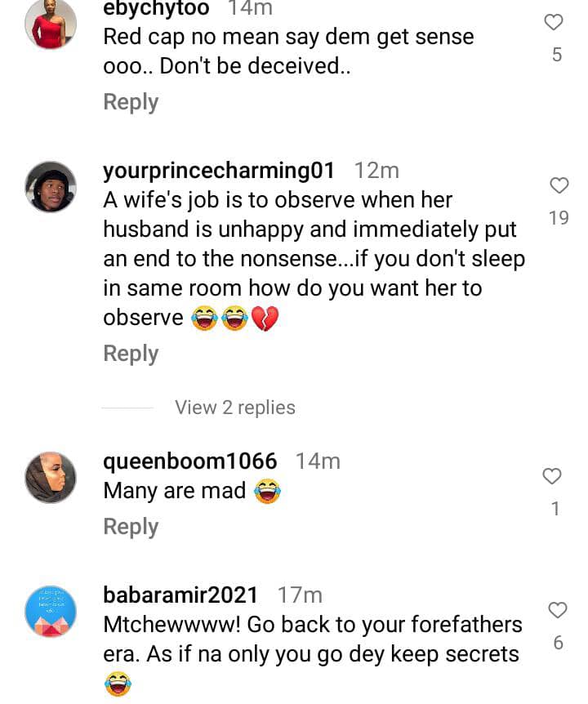Tap babaramir2021's profile avatar
The width and height of the screenshot is (588, 704).
click(51, 611)
